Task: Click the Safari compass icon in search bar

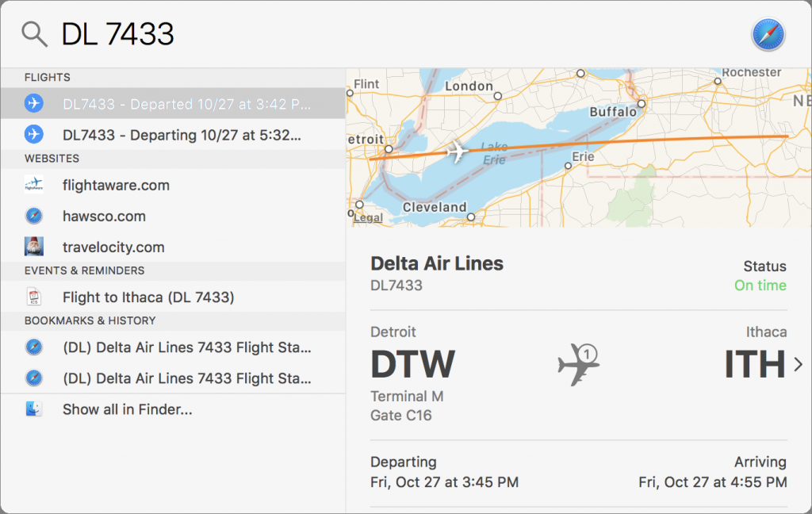Action: tap(768, 35)
